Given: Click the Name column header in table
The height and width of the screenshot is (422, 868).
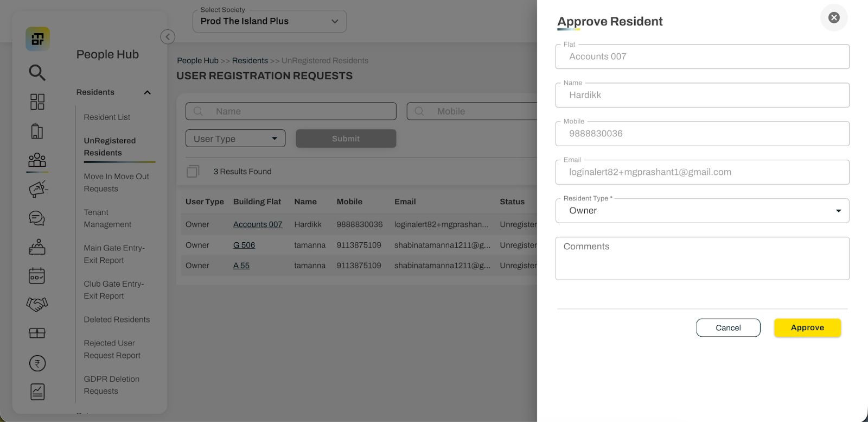Looking at the screenshot, I should click(305, 202).
